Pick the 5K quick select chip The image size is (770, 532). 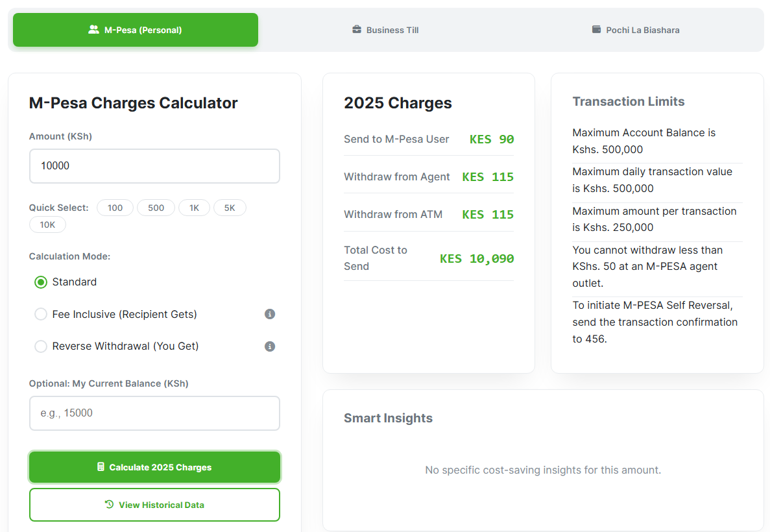[x=230, y=208]
